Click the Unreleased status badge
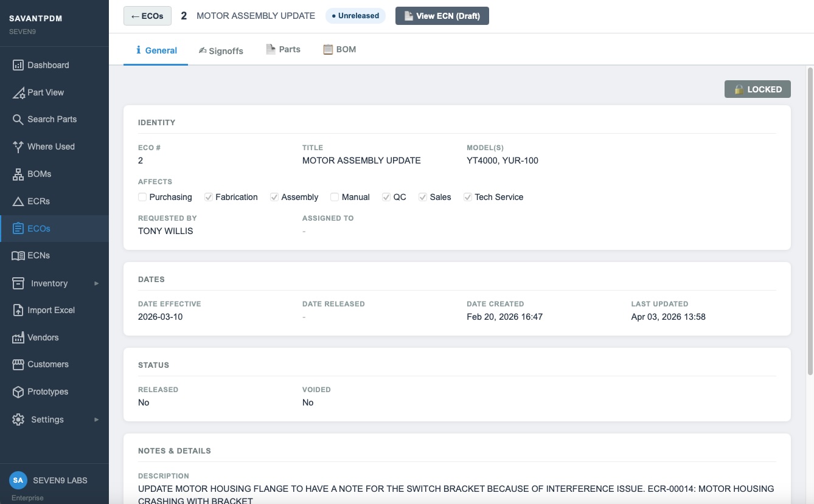This screenshot has width=814, height=504. [355, 16]
